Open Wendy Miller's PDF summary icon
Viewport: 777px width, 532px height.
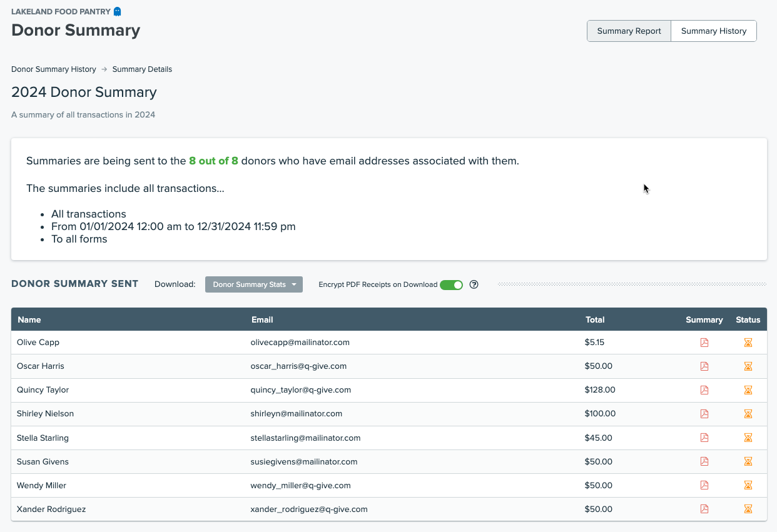coord(704,485)
